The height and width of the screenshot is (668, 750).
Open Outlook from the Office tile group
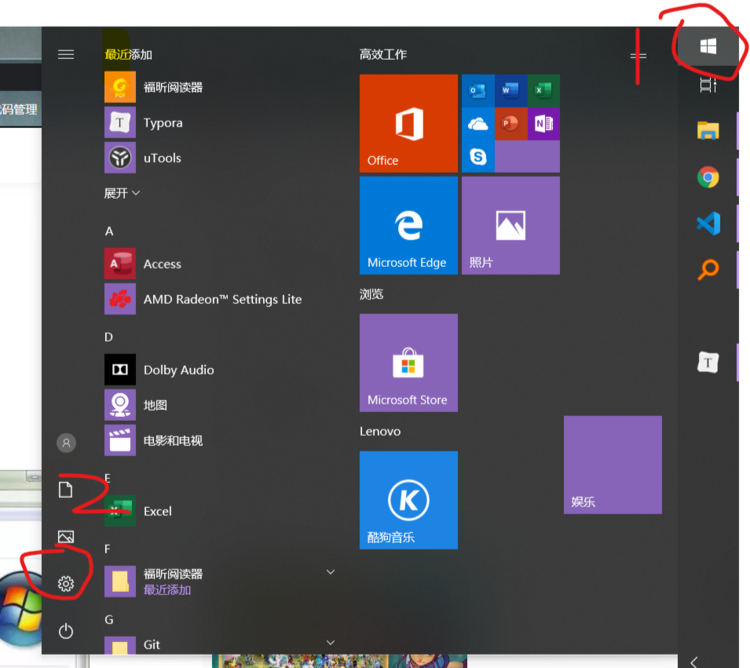click(x=478, y=90)
